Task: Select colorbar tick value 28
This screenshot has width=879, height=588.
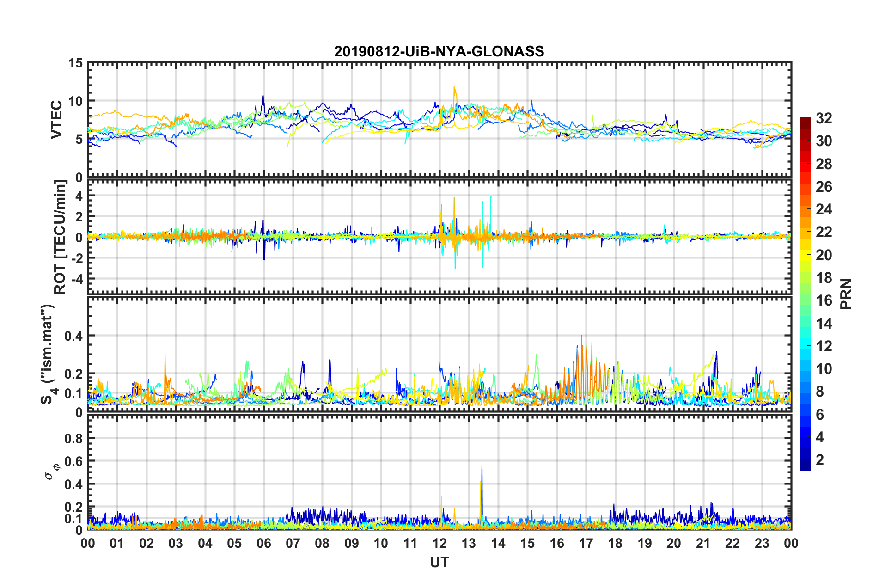Action: 824,164
